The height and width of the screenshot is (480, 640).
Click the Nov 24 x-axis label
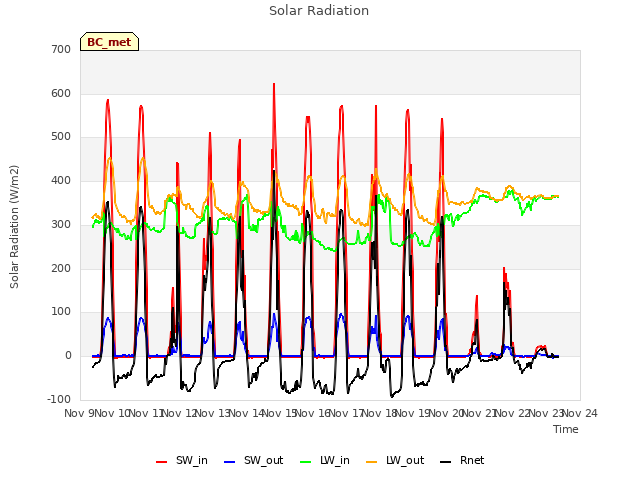(580, 413)
